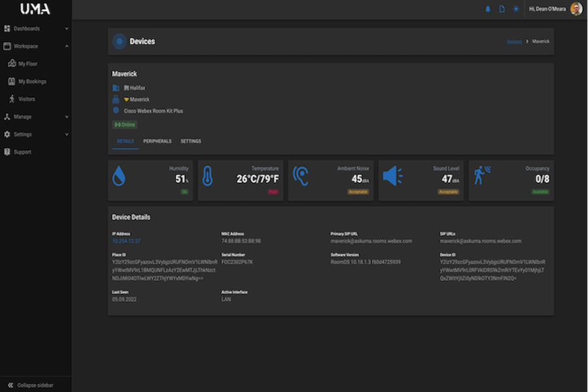Click the Visitors walking-person icon
This screenshot has width=588, height=392.
click(12, 99)
